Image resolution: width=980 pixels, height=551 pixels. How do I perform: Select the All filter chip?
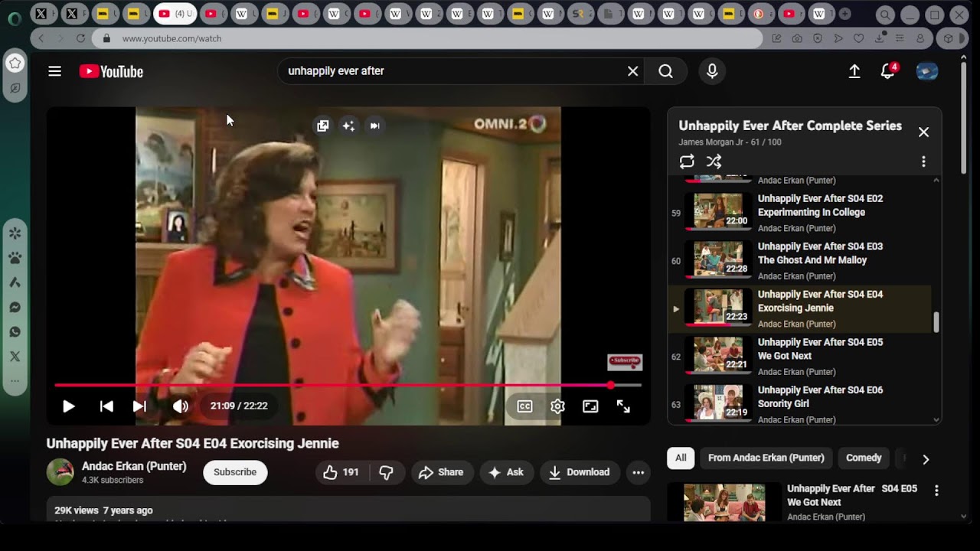click(x=681, y=458)
